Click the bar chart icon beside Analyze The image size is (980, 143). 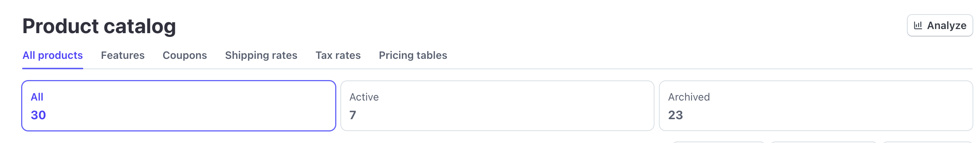coord(918,26)
